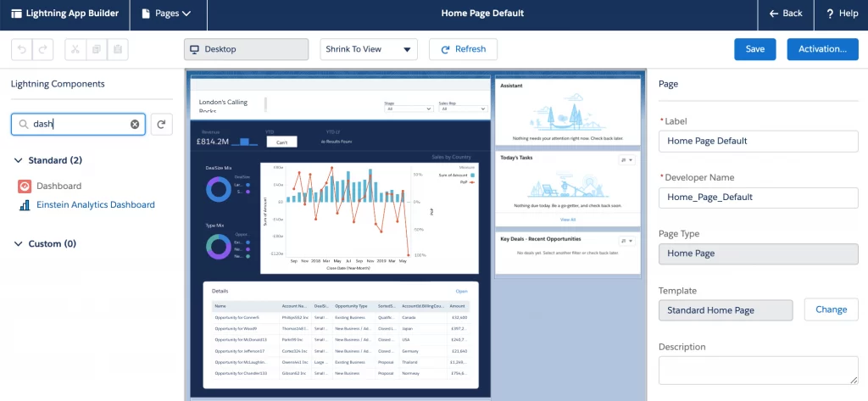
Task: Click the Amount column header
Action: pos(457,306)
